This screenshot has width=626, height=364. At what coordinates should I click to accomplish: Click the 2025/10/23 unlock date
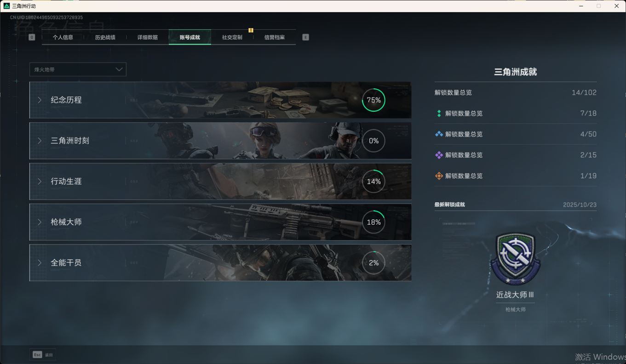[x=580, y=205]
